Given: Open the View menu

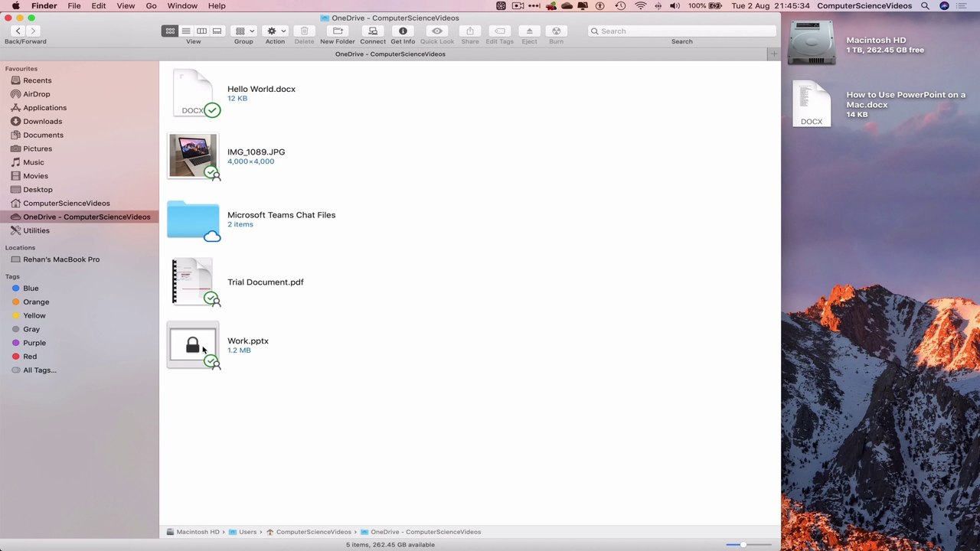Looking at the screenshot, I should pyautogui.click(x=126, y=5).
